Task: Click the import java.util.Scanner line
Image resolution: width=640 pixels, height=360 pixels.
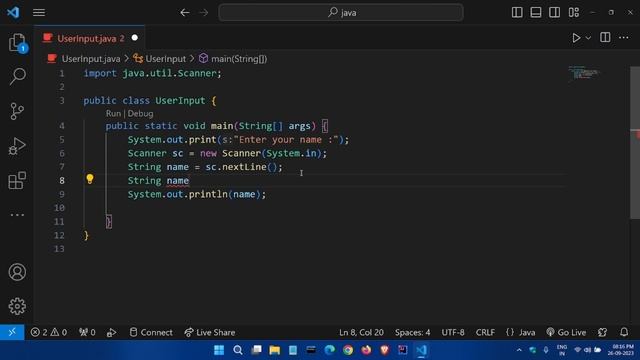Action: coord(153,73)
